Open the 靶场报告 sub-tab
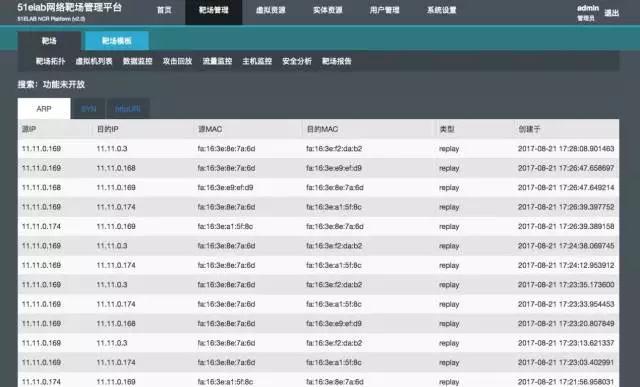Viewport: 640px width, 387px height. point(337,61)
